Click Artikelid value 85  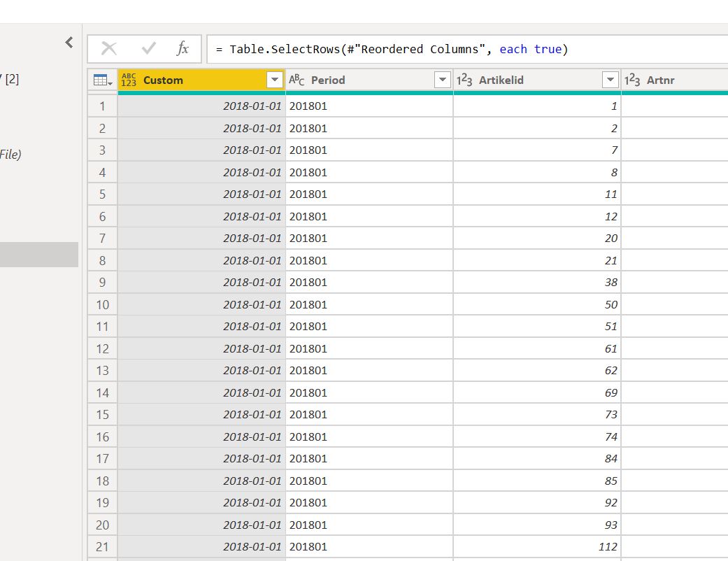tap(536, 481)
